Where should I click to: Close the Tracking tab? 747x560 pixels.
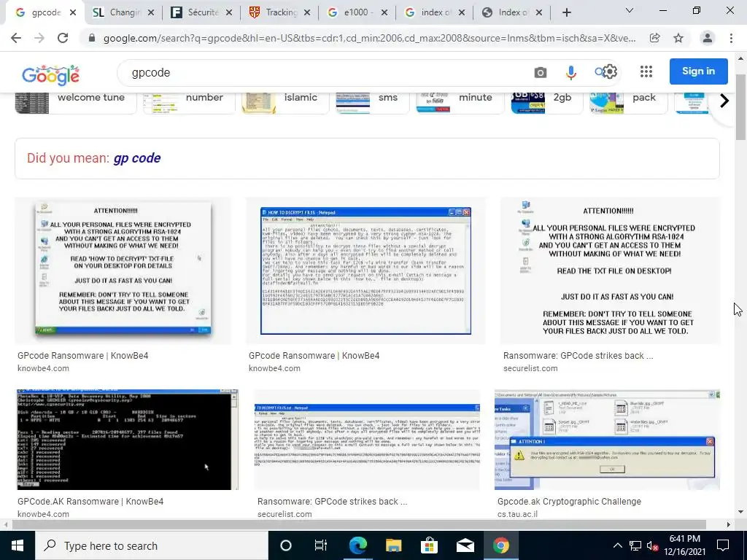click(x=307, y=13)
